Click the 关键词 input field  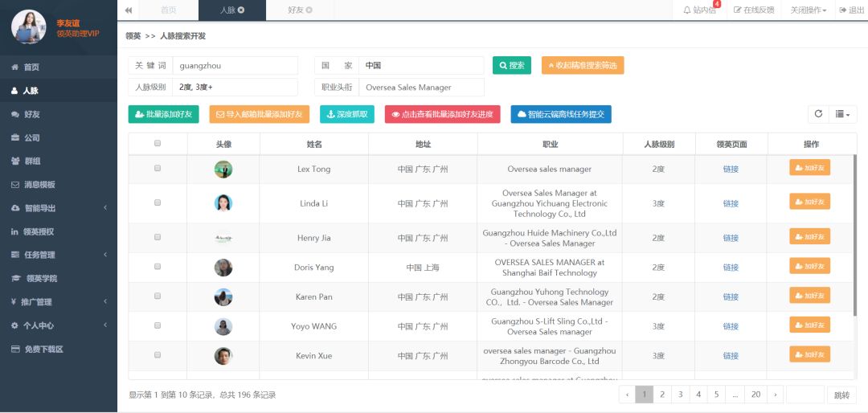click(x=235, y=65)
